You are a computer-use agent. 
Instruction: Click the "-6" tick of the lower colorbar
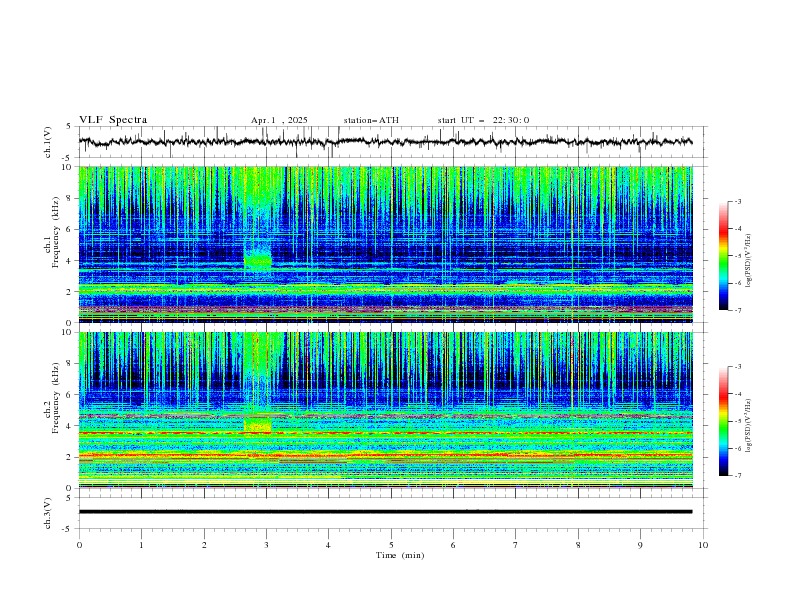point(737,448)
